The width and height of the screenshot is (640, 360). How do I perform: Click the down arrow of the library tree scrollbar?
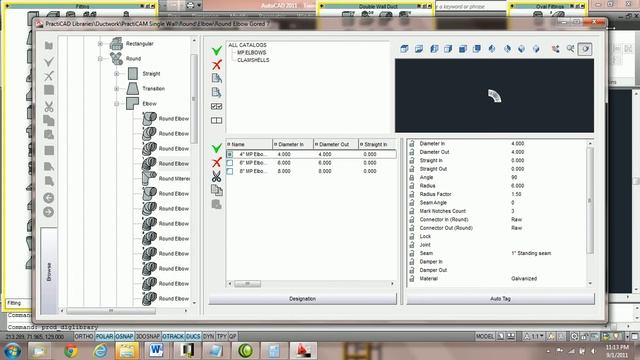click(x=194, y=303)
